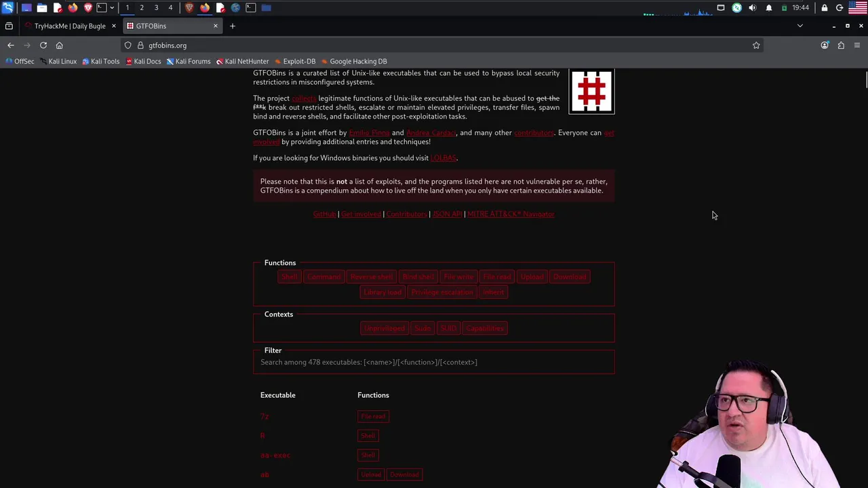
Task: Open the logout session icon
Action: [840, 7]
